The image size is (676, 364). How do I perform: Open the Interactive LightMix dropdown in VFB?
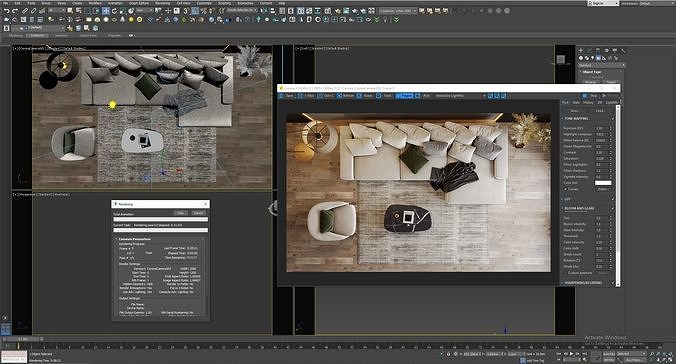460,96
